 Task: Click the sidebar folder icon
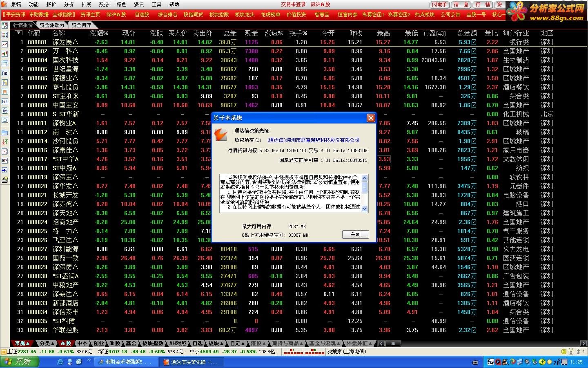(x=4, y=132)
